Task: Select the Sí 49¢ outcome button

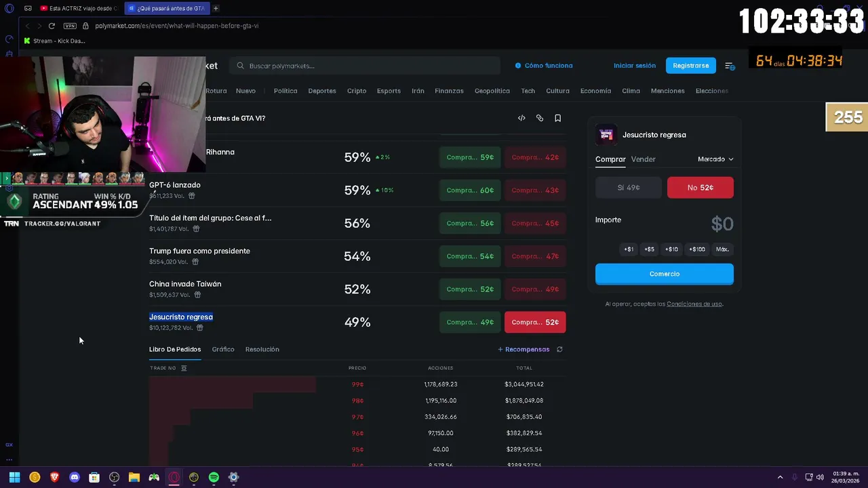Action: (x=629, y=188)
